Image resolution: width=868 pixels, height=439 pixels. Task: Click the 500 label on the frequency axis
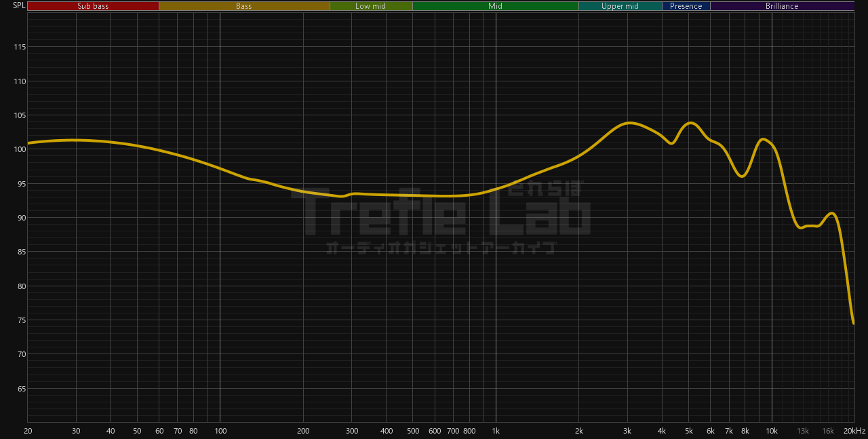[413, 431]
